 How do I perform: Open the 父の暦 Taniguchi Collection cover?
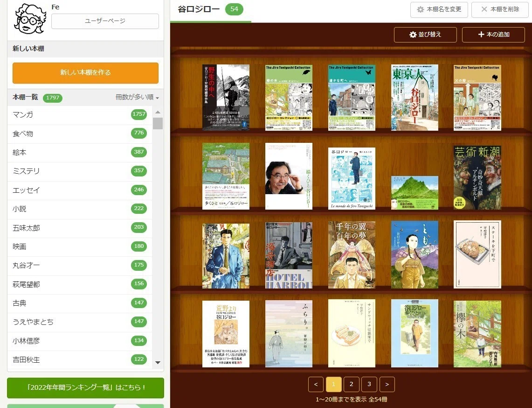click(x=477, y=98)
